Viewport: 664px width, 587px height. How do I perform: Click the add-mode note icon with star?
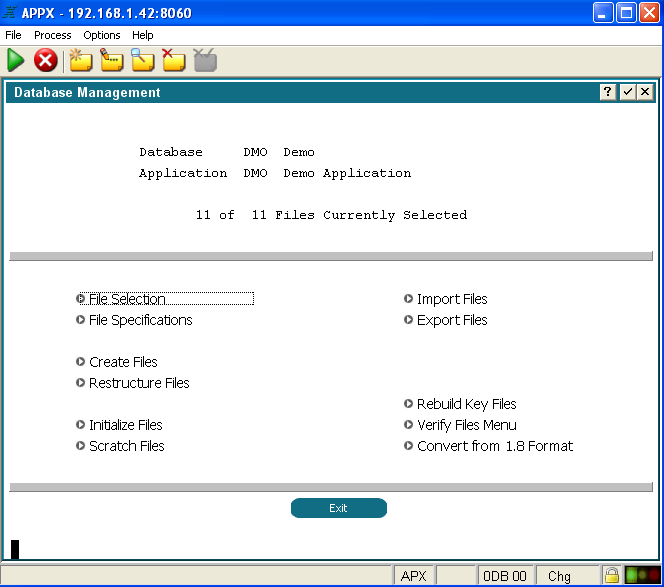pos(81,61)
